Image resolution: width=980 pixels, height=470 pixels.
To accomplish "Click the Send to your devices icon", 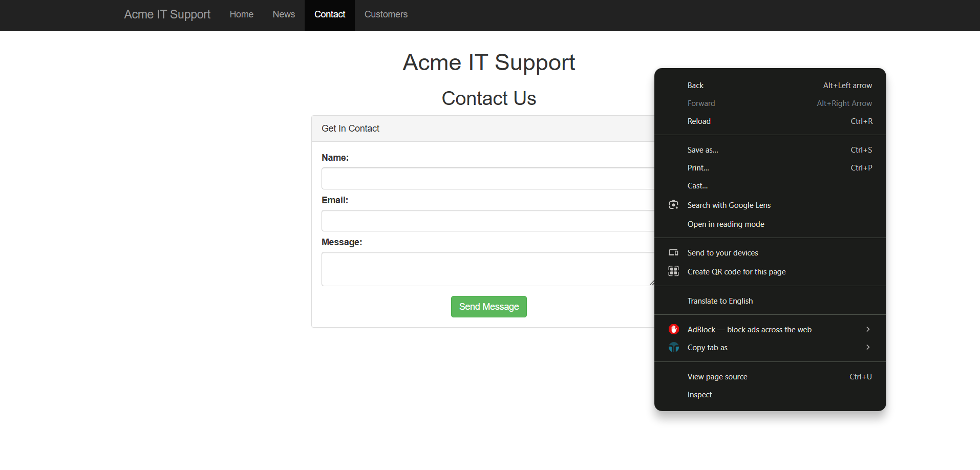I will click(673, 252).
